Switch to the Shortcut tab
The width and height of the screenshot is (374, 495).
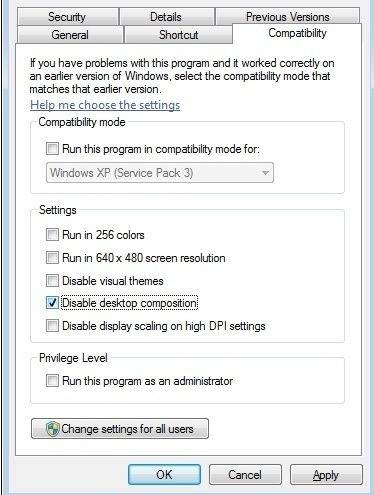tap(178, 34)
